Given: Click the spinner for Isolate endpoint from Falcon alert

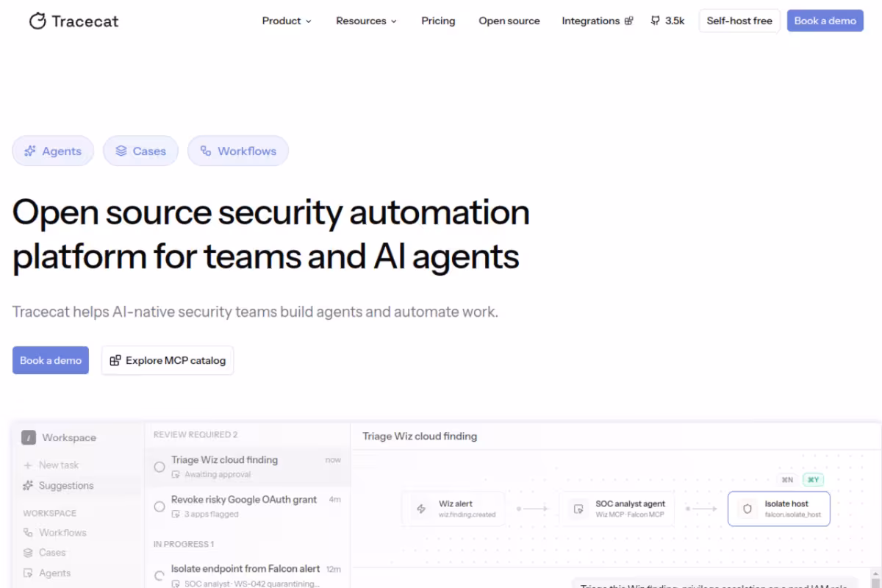Looking at the screenshot, I should click(159, 576).
